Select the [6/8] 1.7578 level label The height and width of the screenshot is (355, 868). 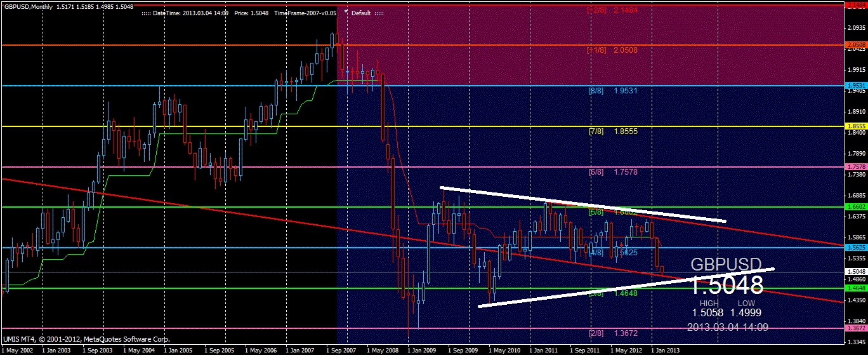click(614, 172)
